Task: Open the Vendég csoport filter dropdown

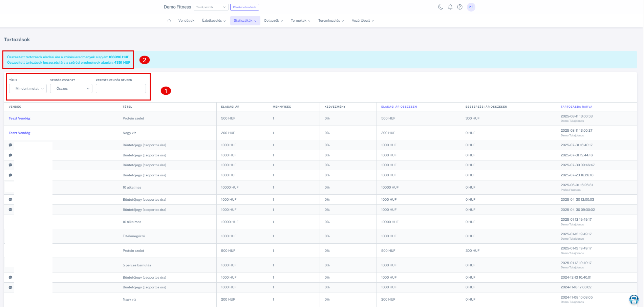Action: [71, 89]
